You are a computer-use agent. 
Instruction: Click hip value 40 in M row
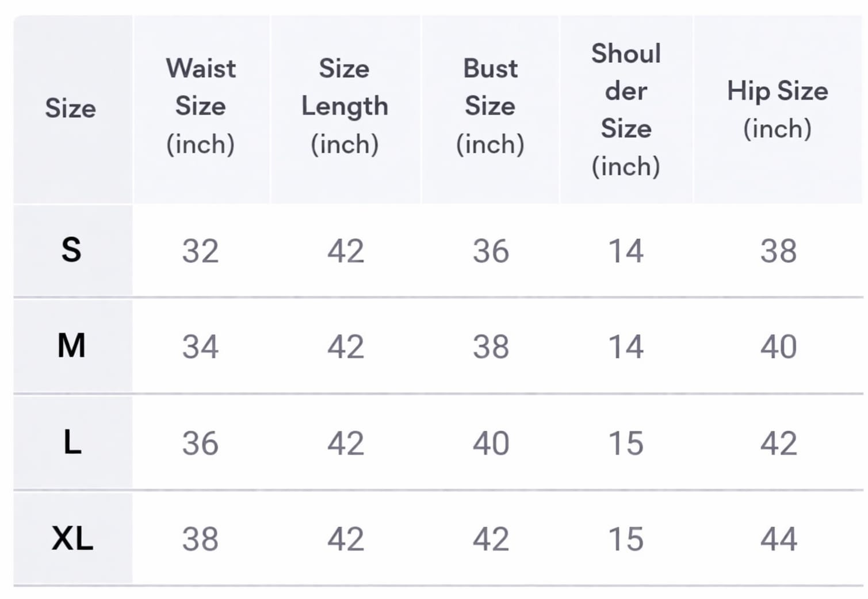[778, 347]
